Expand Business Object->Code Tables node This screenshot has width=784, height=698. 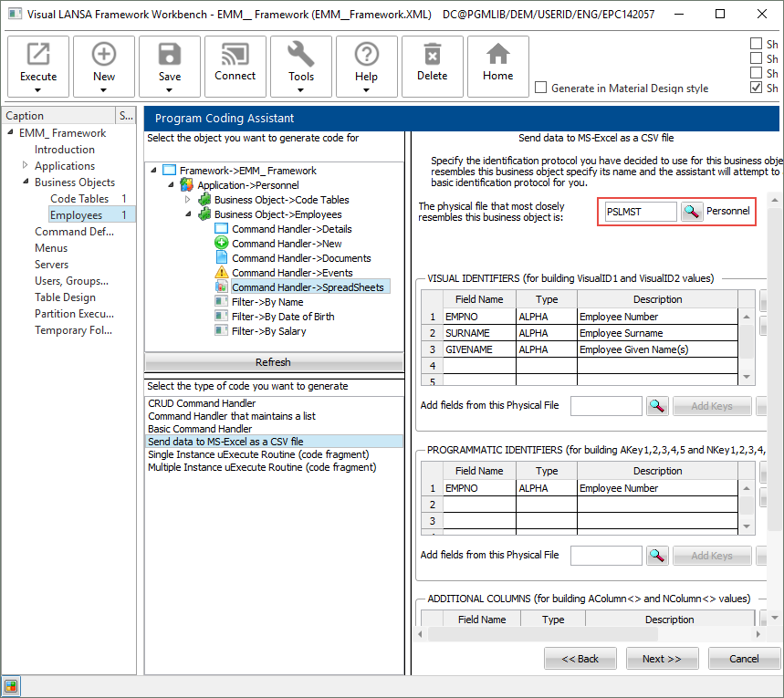pyautogui.click(x=188, y=200)
